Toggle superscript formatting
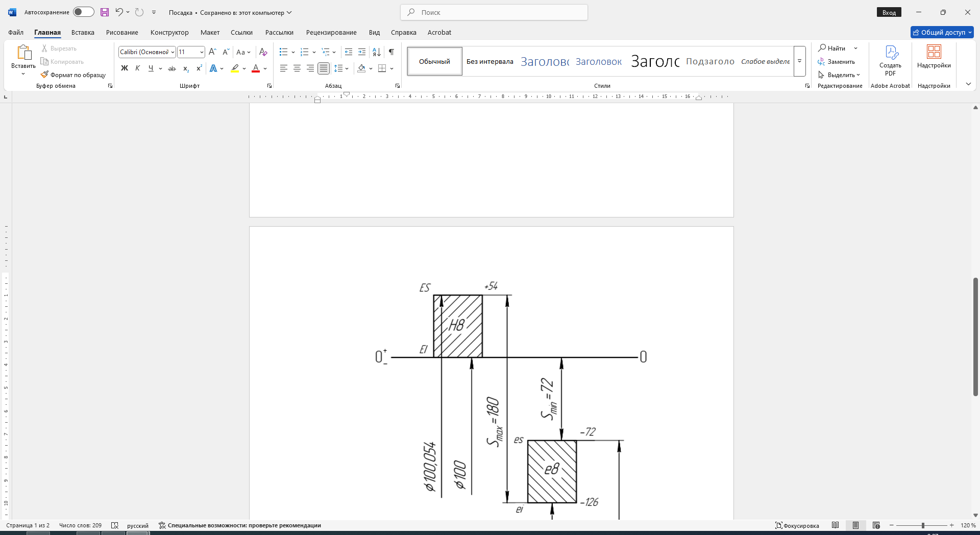The height and width of the screenshot is (535, 980). 199,68
